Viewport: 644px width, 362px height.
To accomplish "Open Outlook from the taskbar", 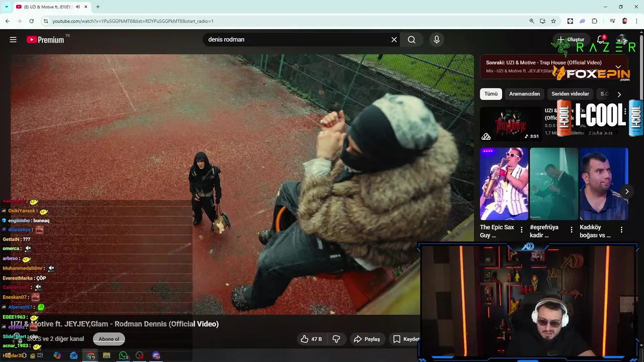I will pyautogui.click(x=74, y=355).
